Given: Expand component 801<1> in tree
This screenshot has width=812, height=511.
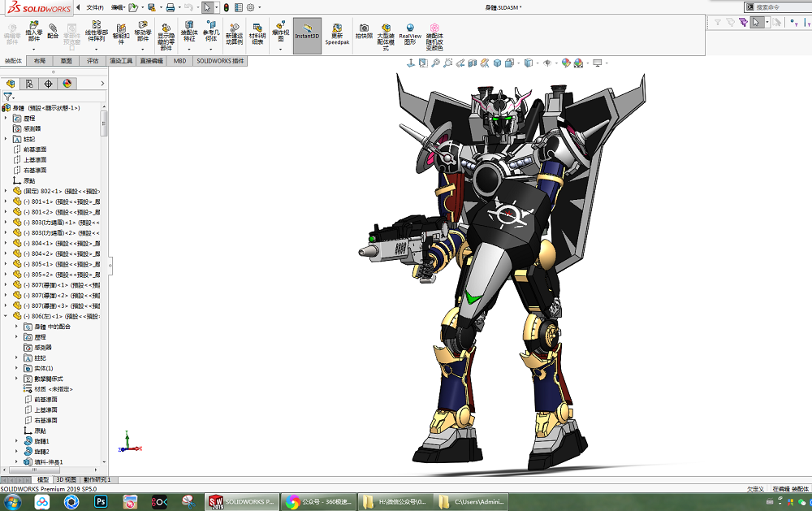Looking at the screenshot, I should pyautogui.click(x=6, y=201).
